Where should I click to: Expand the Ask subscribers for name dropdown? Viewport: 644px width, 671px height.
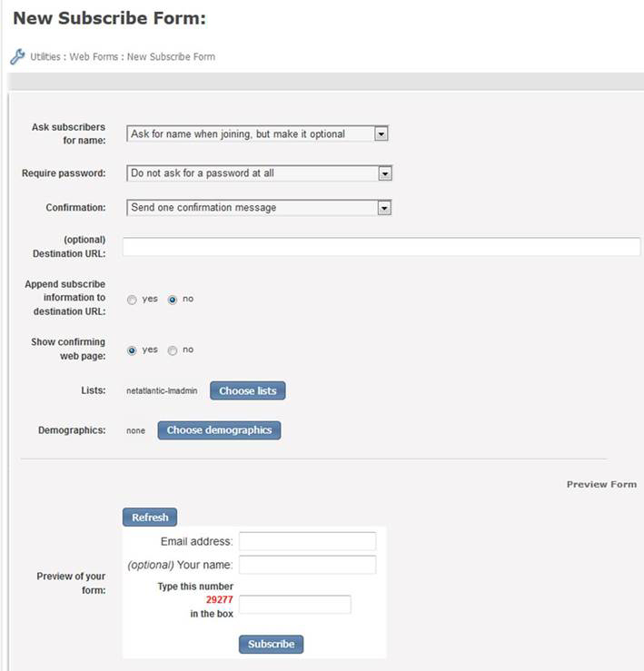tap(257, 134)
